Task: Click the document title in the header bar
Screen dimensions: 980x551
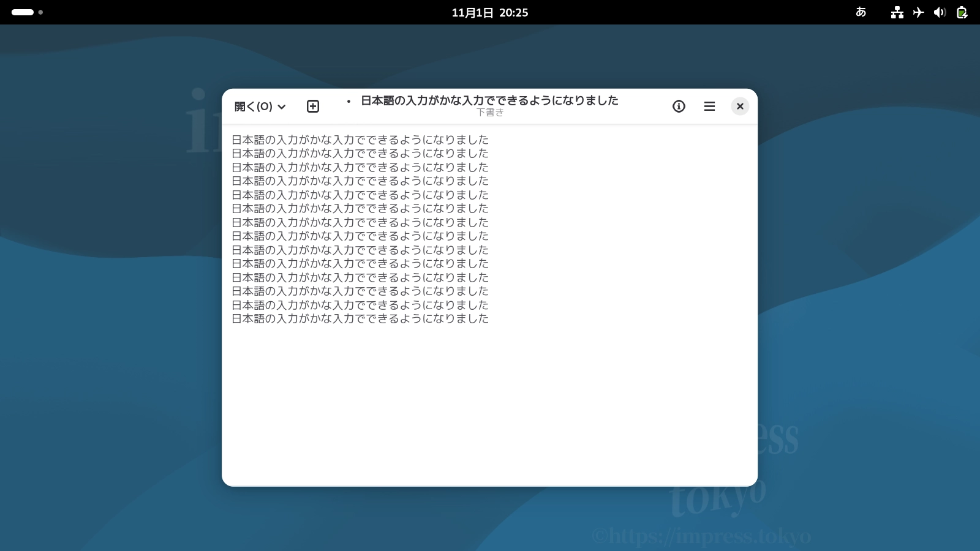Action: tap(489, 101)
